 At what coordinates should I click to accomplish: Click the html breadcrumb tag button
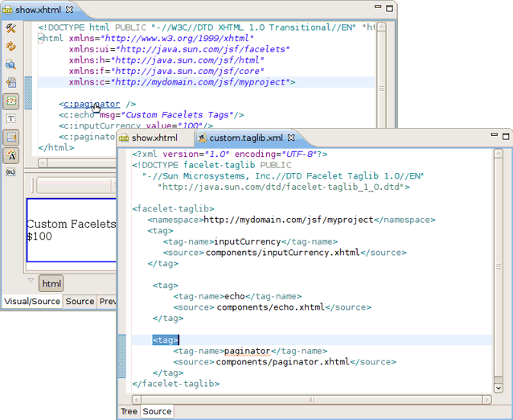(51, 284)
